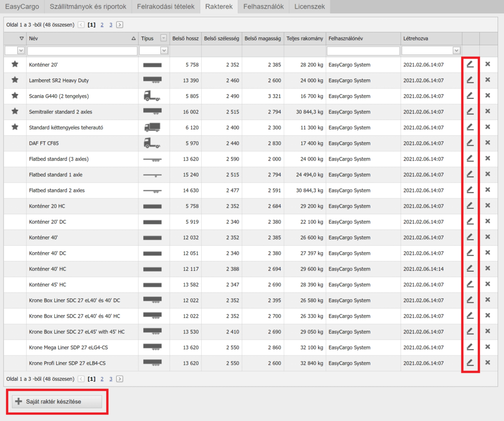Edit the Semitrailer standard 2 axles row
Viewport: 504px width, 421px height.
470,111
